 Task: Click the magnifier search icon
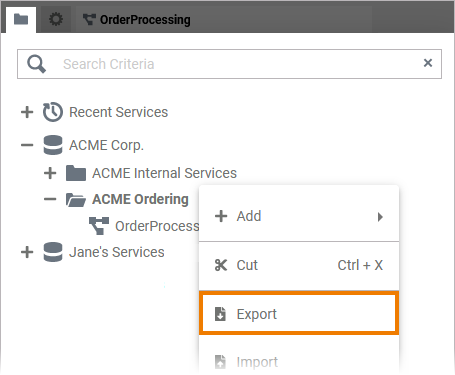point(36,64)
